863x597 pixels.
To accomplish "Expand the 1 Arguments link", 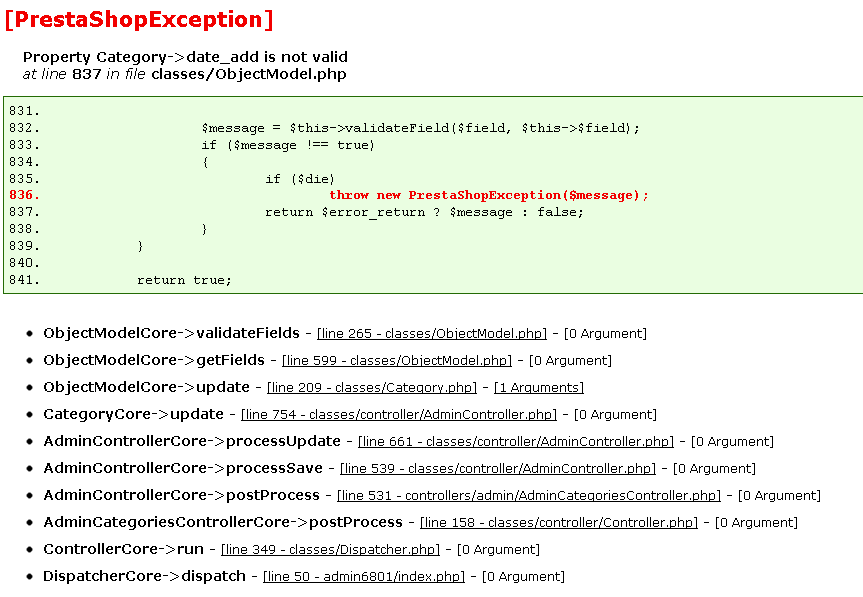I will pyautogui.click(x=539, y=387).
